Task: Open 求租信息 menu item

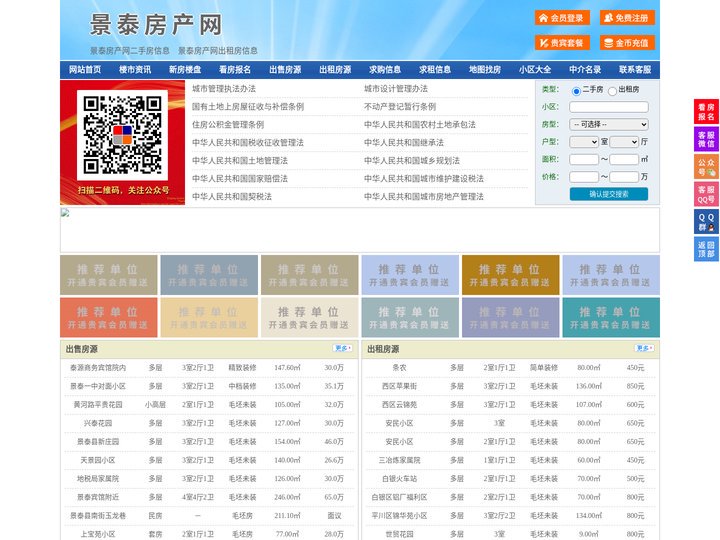Action: click(435, 70)
